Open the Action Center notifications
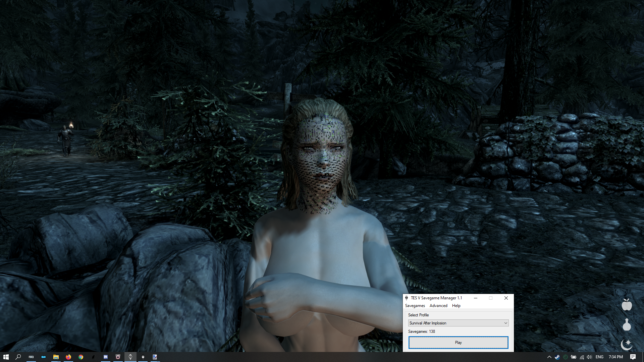The height and width of the screenshot is (362, 644). click(x=633, y=357)
